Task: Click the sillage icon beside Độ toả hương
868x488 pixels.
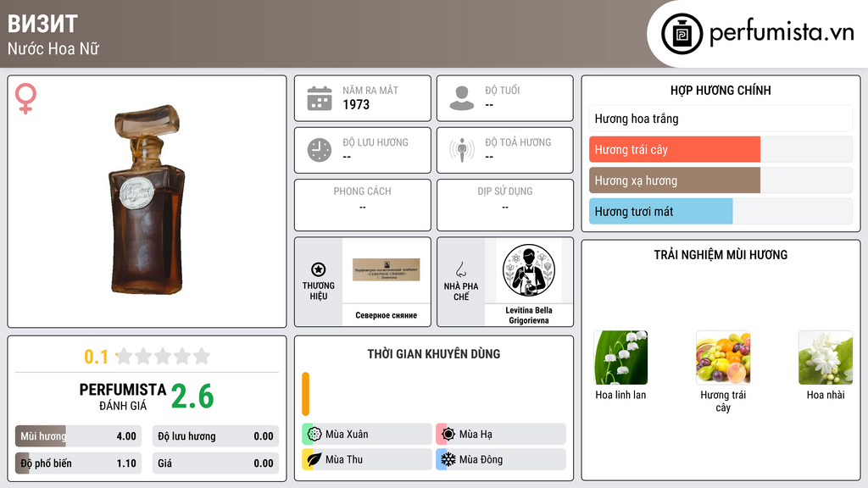Action: tap(462, 150)
